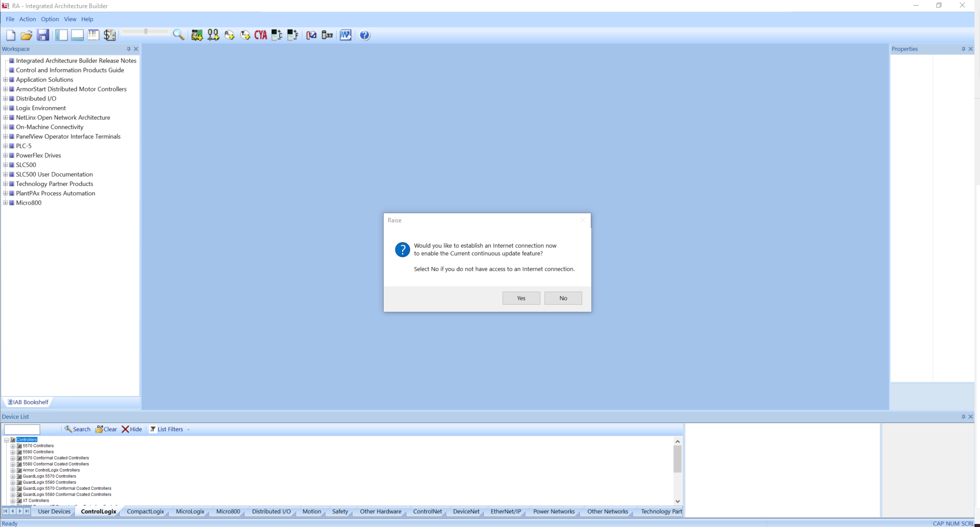The image size is (980, 527).
Task: Click the Device List search input field
Action: coord(22,430)
